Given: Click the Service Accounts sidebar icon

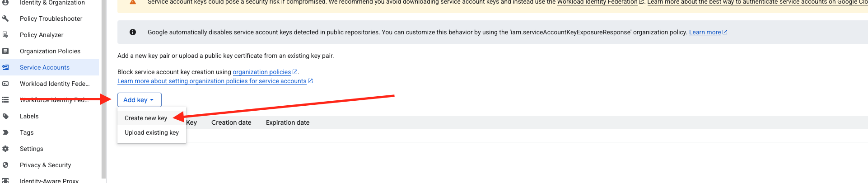Looking at the screenshot, I should 5,67.
